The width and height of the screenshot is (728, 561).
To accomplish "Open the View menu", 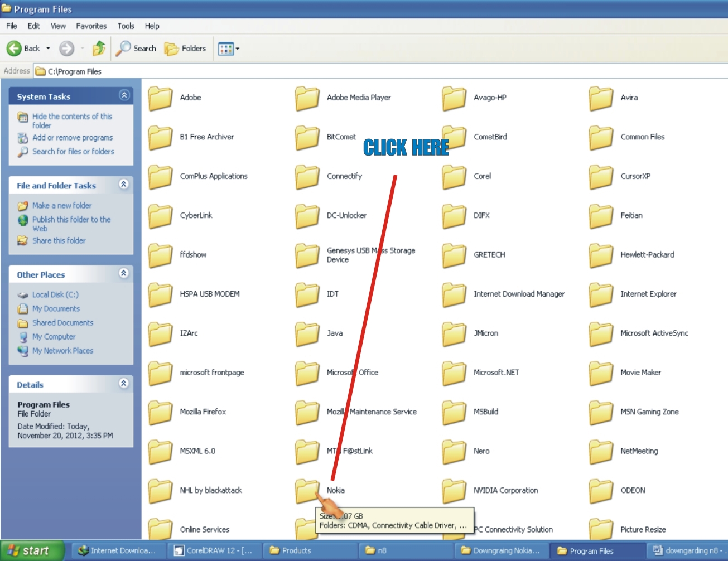I will click(x=58, y=26).
